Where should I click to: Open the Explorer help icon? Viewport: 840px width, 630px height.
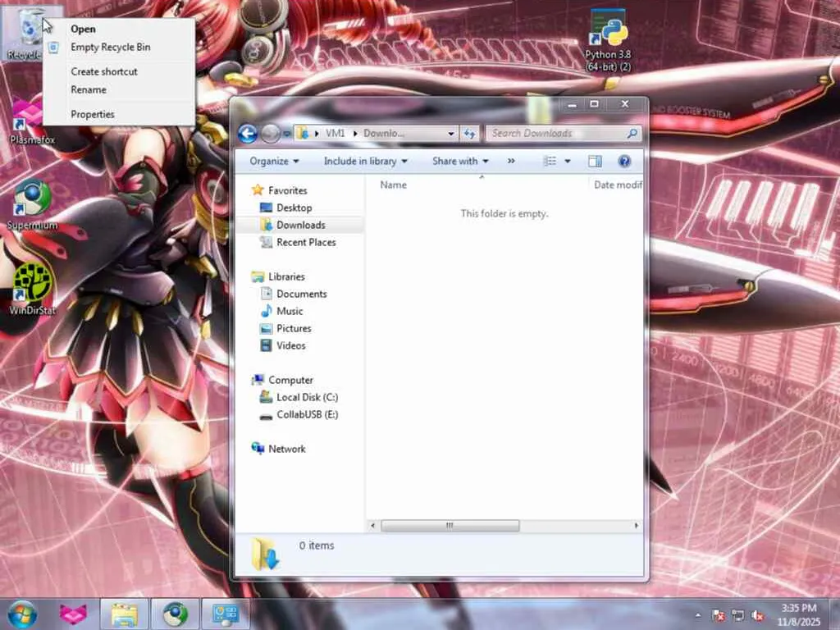point(624,162)
